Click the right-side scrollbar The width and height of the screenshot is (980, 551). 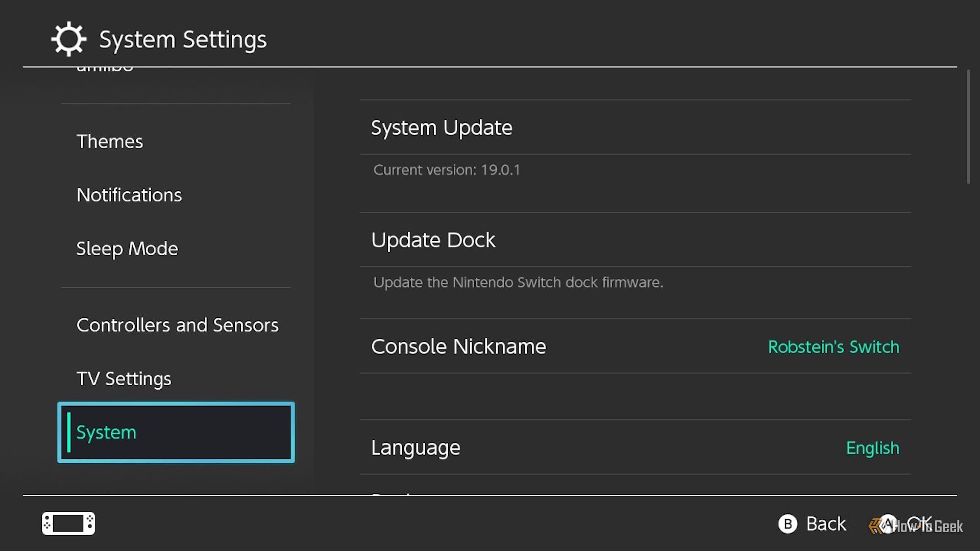pos(968,127)
